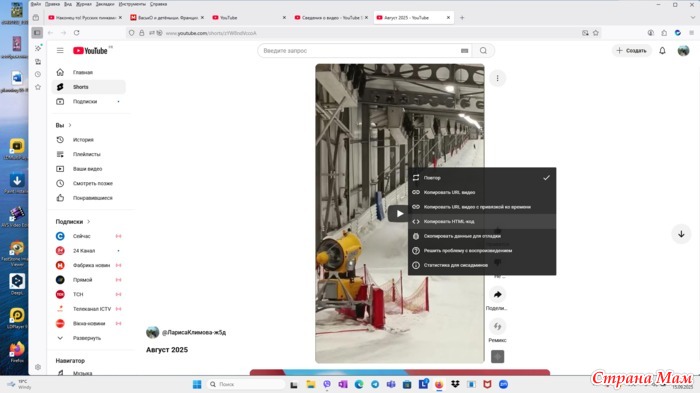700x393 pixels.
Task: Toggle Повтор loop option in context menu
Action: click(x=482, y=178)
